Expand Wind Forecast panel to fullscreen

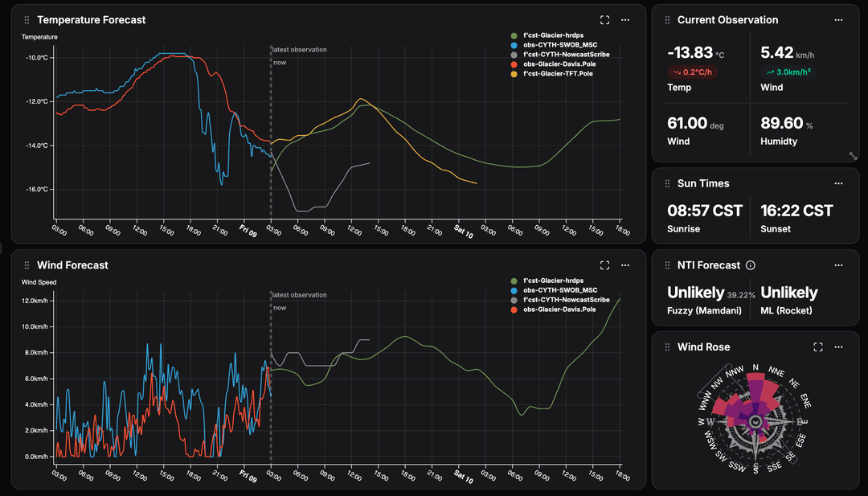(605, 265)
